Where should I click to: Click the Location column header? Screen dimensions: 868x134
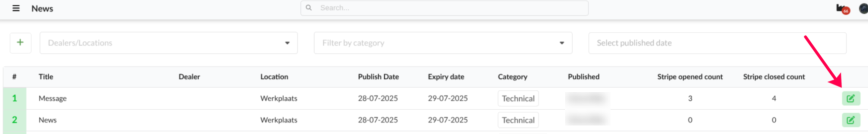click(274, 77)
